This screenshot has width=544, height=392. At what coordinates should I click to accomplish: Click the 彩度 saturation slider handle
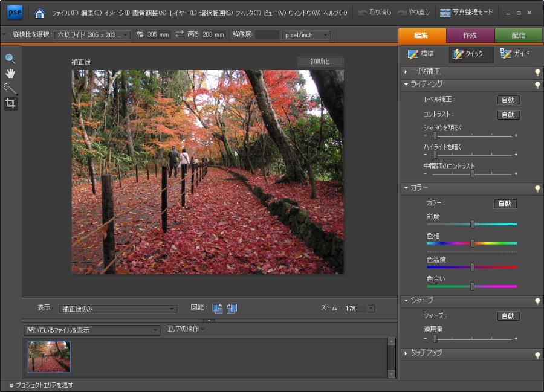tap(472, 224)
